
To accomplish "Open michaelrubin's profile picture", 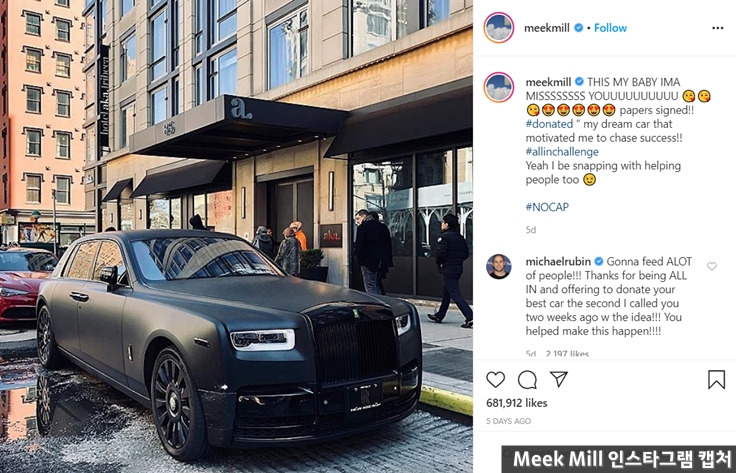I will [x=498, y=267].
